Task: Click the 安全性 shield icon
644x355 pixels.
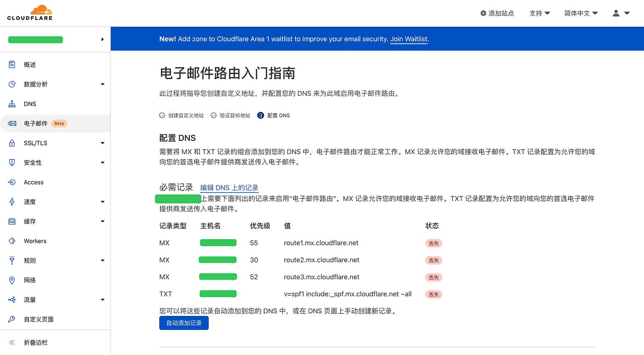Action: (x=12, y=163)
